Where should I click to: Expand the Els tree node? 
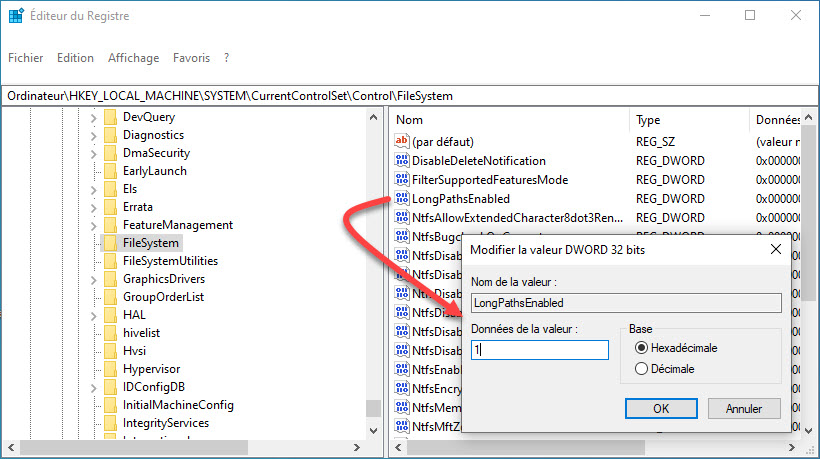94,190
